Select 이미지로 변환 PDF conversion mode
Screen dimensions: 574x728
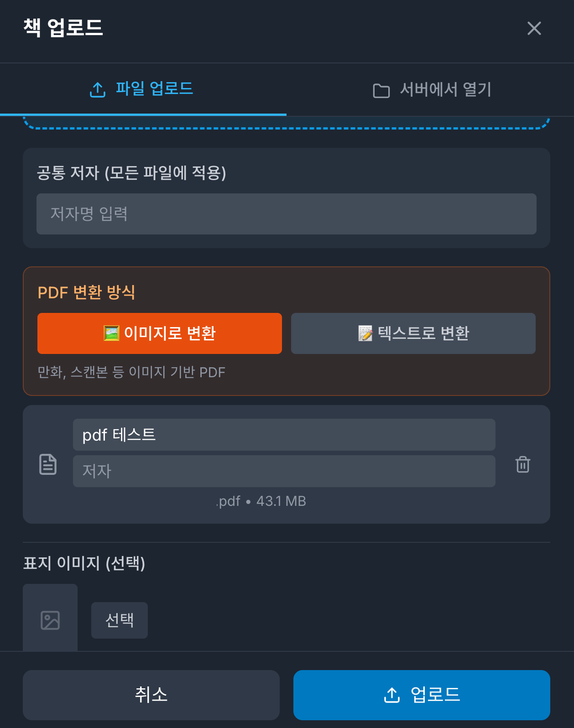159,333
